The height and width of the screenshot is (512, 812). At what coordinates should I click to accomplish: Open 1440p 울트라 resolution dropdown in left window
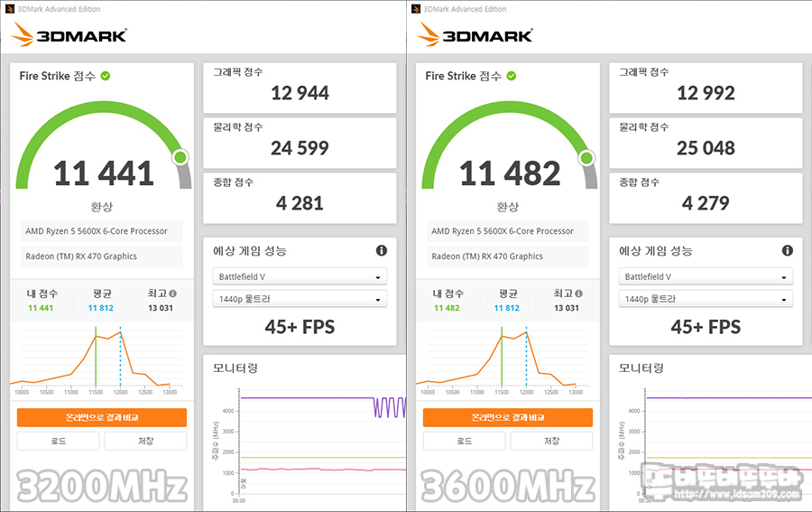pyautogui.click(x=300, y=299)
